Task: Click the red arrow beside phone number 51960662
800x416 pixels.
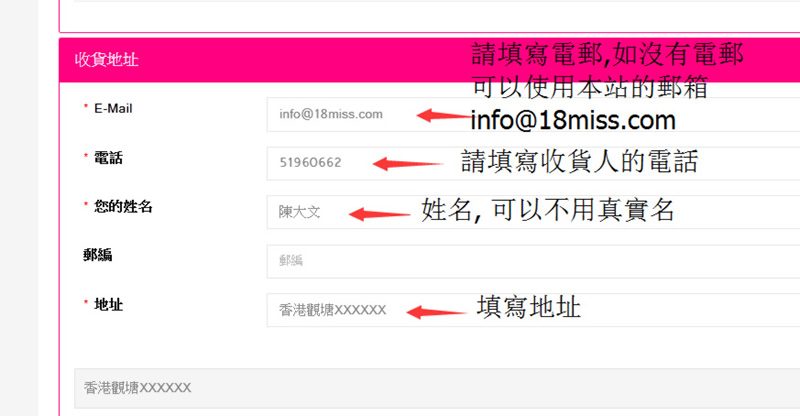Action: coord(408,164)
